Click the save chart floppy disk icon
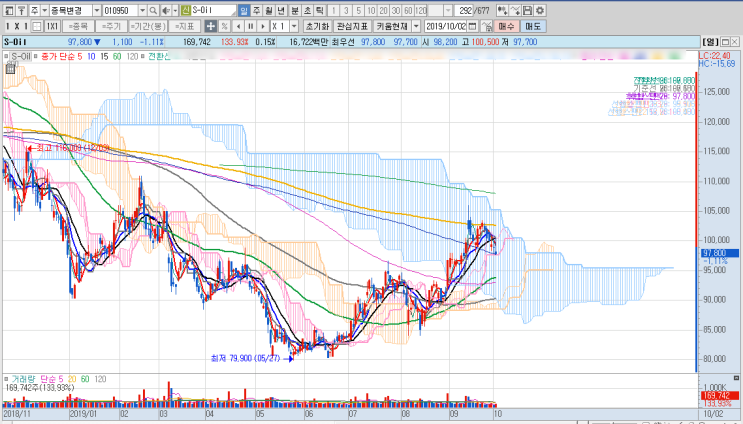 [527, 10]
